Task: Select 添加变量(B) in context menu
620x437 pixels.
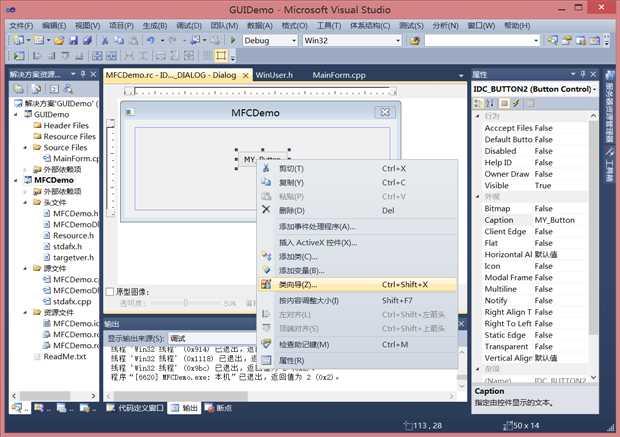Action: click(x=357, y=271)
